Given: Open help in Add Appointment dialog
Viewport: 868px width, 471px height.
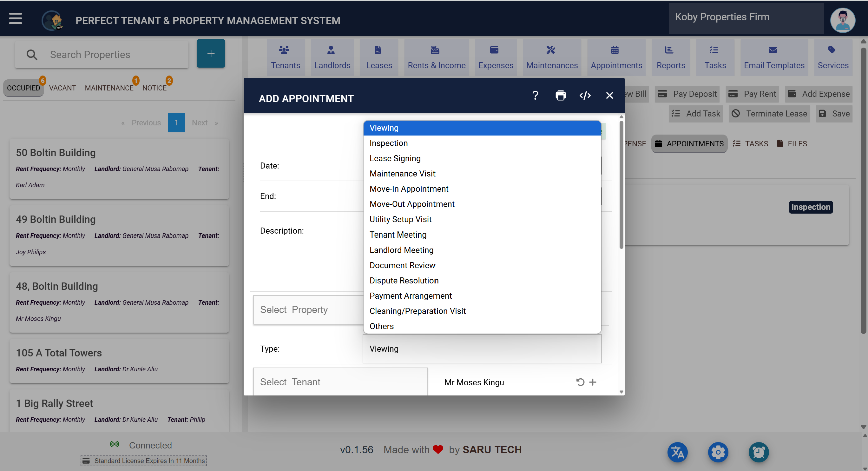Looking at the screenshot, I should (x=536, y=96).
